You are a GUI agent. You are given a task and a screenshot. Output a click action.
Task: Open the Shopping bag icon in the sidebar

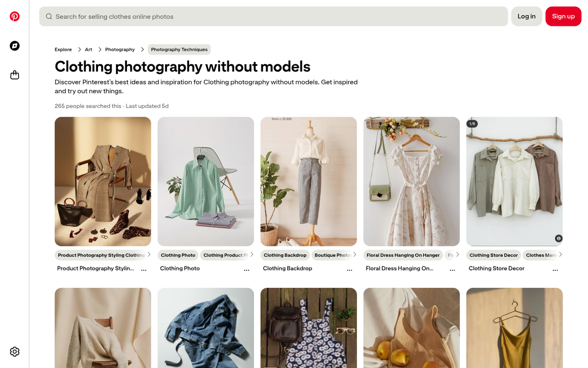pyautogui.click(x=14, y=75)
